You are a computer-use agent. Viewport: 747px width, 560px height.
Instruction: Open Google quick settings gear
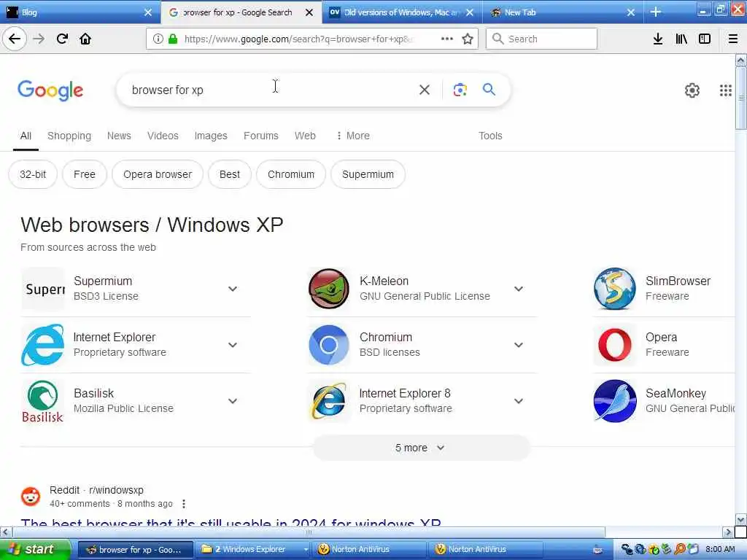point(692,90)
